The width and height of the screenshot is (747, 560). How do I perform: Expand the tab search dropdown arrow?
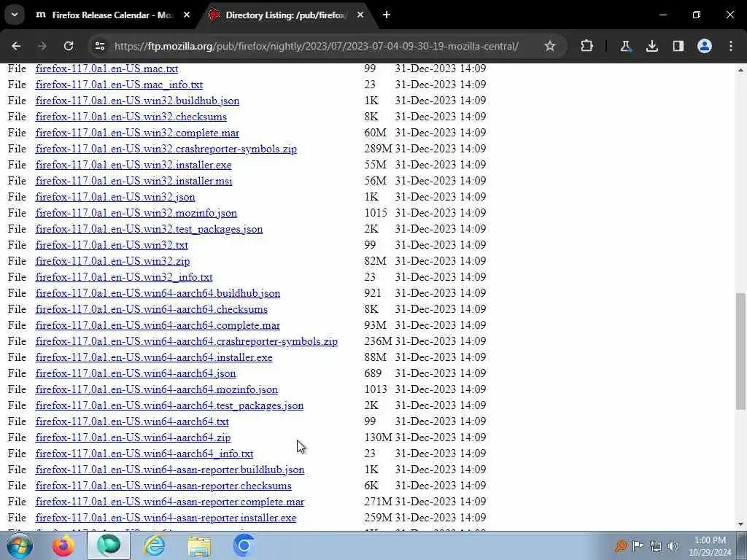tap(15, 15)
